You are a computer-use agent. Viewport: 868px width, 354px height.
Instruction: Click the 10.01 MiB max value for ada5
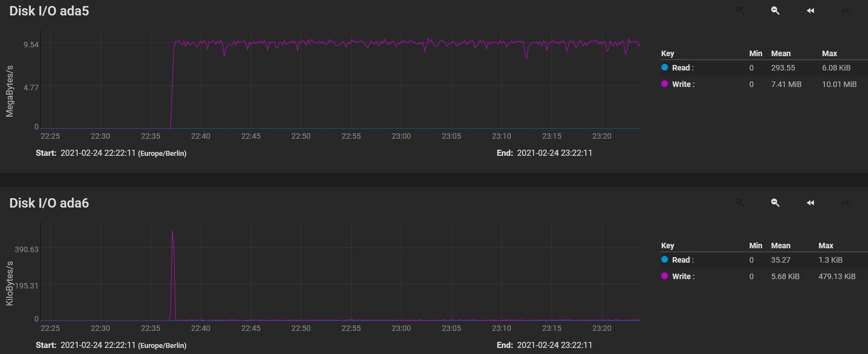click(x=839, y=84)
